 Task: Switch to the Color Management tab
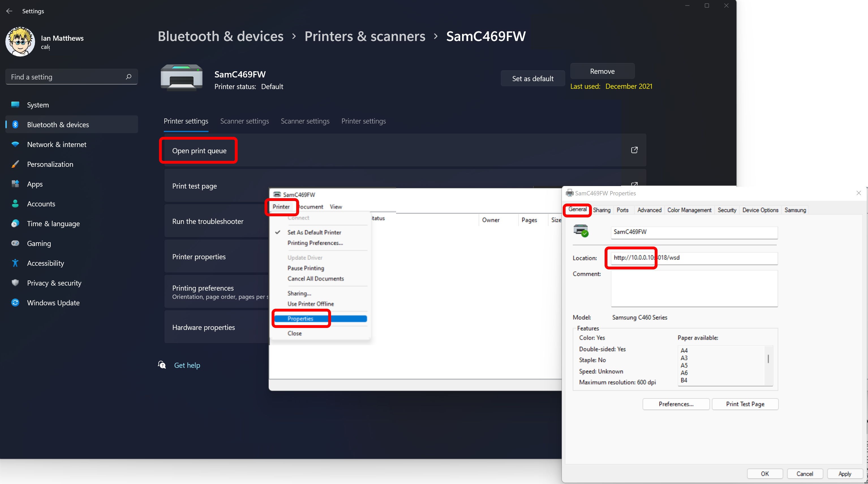click(689, 210)
